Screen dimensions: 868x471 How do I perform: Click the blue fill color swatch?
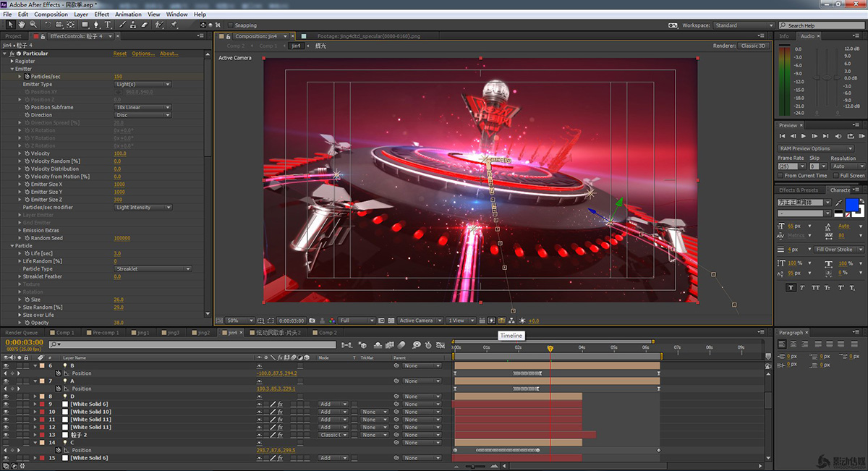pos(852,205)
